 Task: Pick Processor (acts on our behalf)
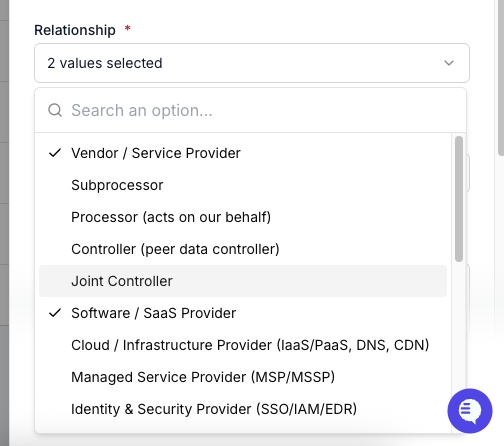tap(243, 217)
